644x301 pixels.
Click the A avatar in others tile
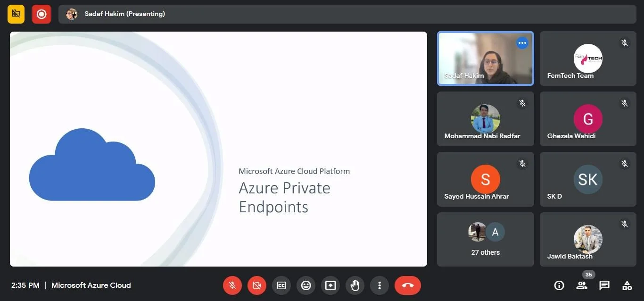(495, 232)
